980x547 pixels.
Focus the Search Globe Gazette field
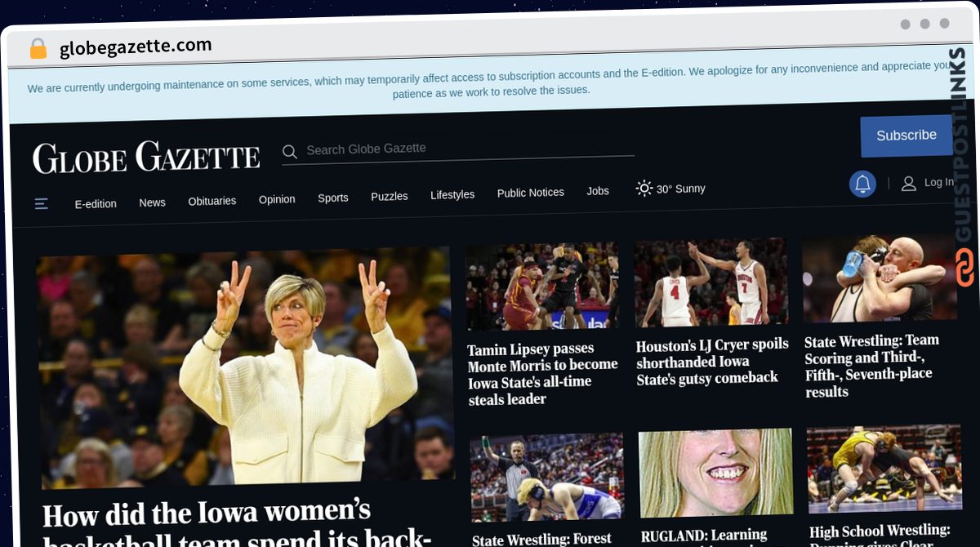[x=458, y=149]
